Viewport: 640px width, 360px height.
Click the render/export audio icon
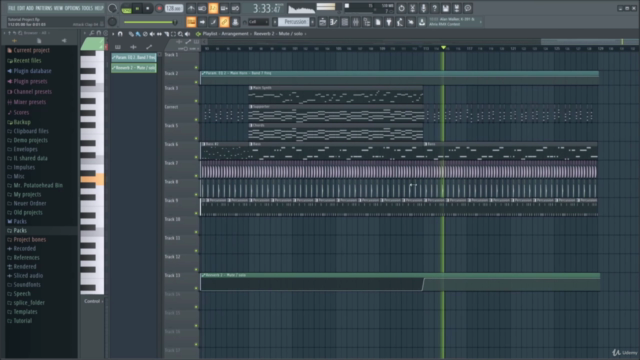(x=456, y=8)
